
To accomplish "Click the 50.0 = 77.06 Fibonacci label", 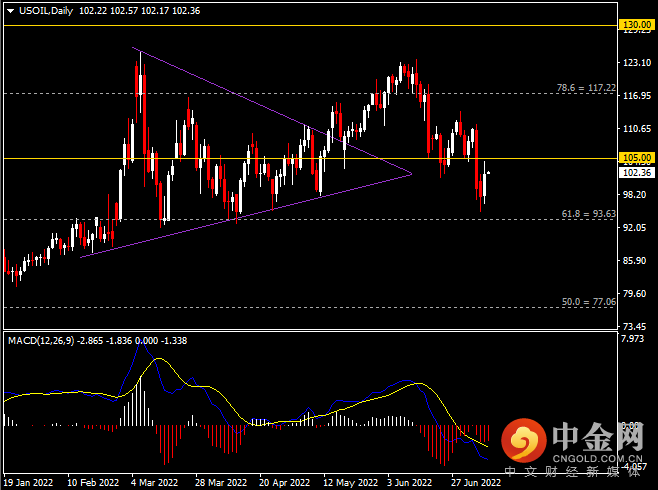I will click(588, 302).
